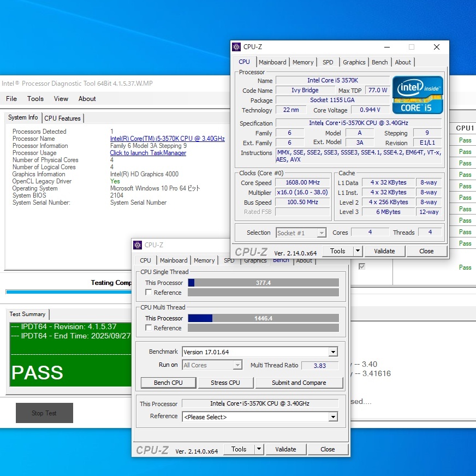Viewport: 476px width, 476px height.
Task: Toggle the checkbox left of the bottom Pass result
Action: [x=362, y=266]
